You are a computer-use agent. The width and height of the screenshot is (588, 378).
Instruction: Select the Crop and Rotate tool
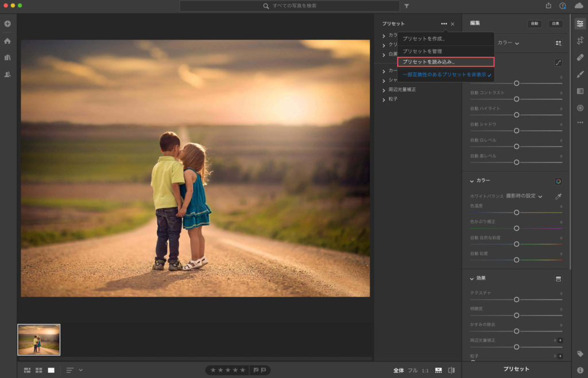tap(580, 41)
